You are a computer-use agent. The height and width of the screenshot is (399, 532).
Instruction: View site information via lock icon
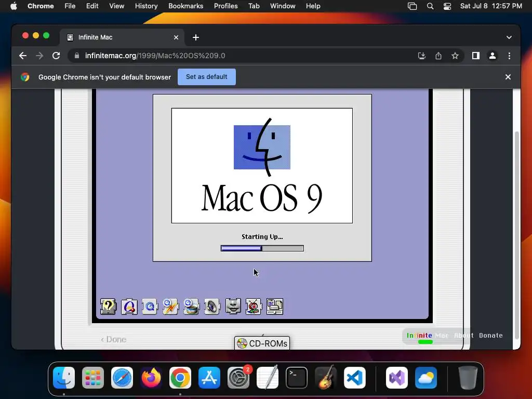pos(77,56)
